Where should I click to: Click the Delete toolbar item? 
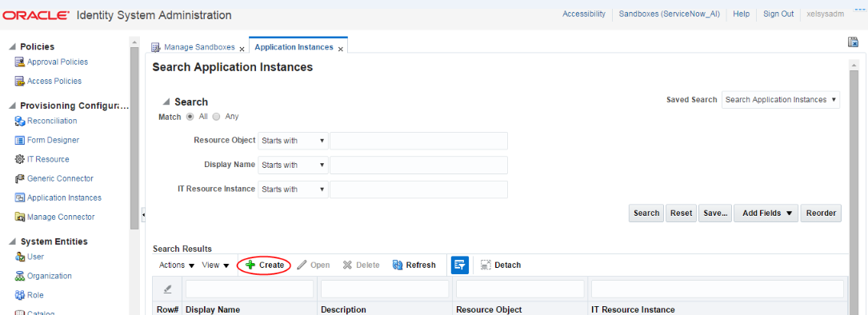pyautogui.click(x=361, y=265)
